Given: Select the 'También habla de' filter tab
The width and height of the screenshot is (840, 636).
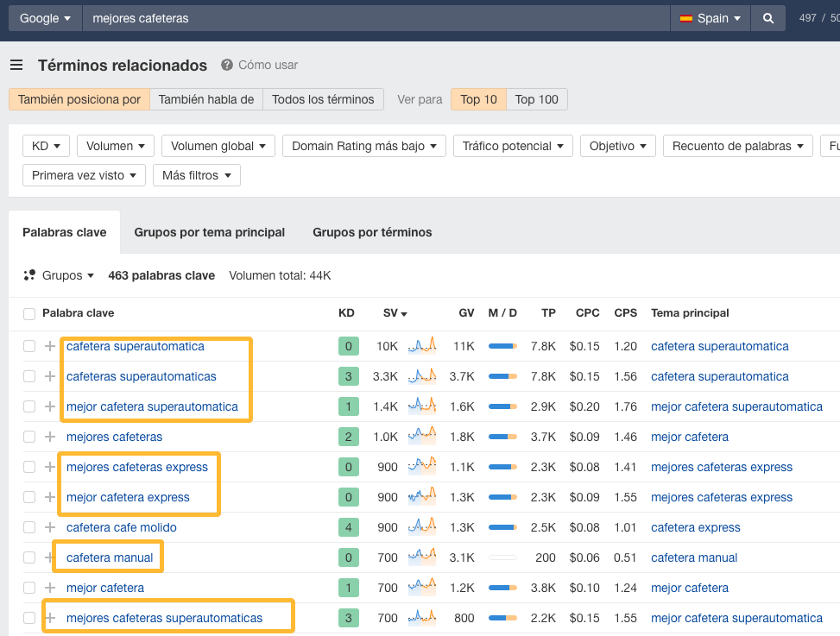Looking at the screenshot, I should [205, 98].
